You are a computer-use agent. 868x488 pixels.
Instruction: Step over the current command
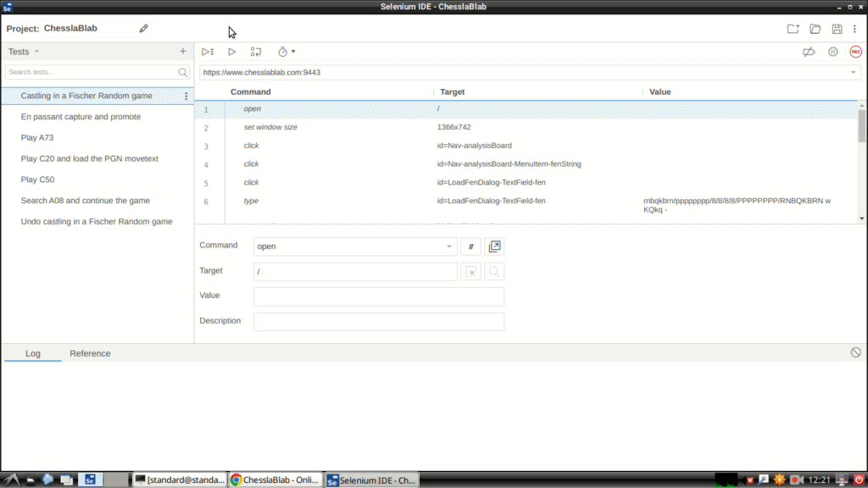point(256,51)
